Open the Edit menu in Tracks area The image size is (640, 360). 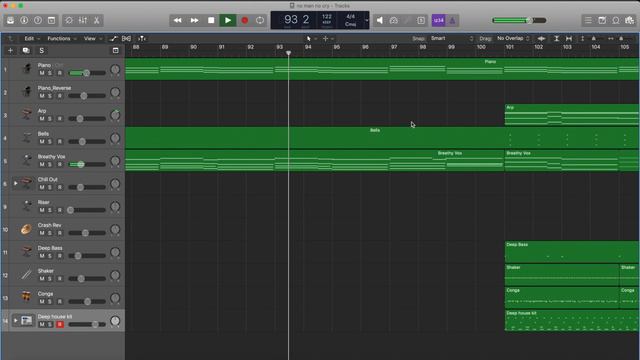tap(32, 38)
